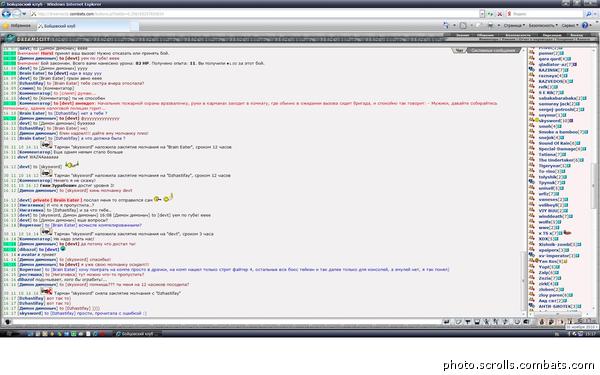Open the Страница dropdown menu

(514, 26)
